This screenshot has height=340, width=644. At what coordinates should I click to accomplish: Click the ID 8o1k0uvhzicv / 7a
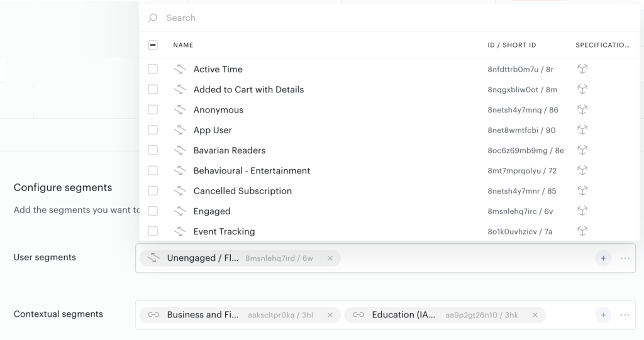(520, 232)
